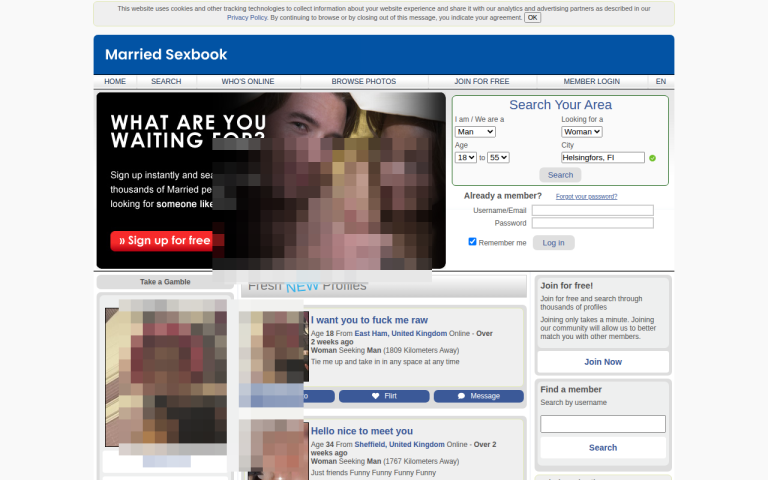This screenshot has width=768, height=480.
Task: Click the Search by username input field
Action: click(603, 424)
